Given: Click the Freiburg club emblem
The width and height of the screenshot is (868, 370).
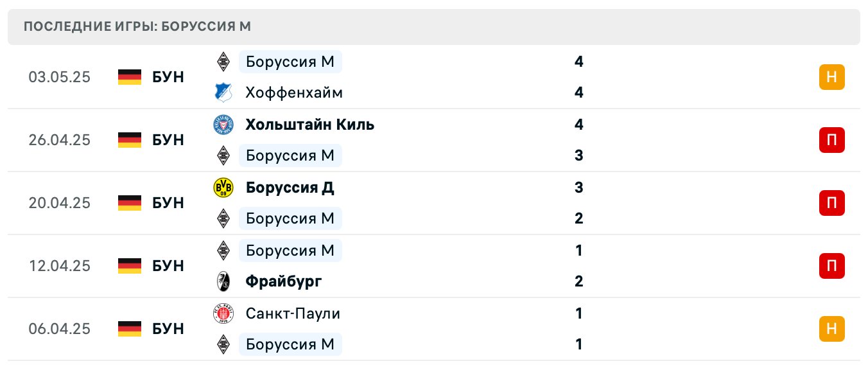Looking at the screenshot, I should pos(225,281).
